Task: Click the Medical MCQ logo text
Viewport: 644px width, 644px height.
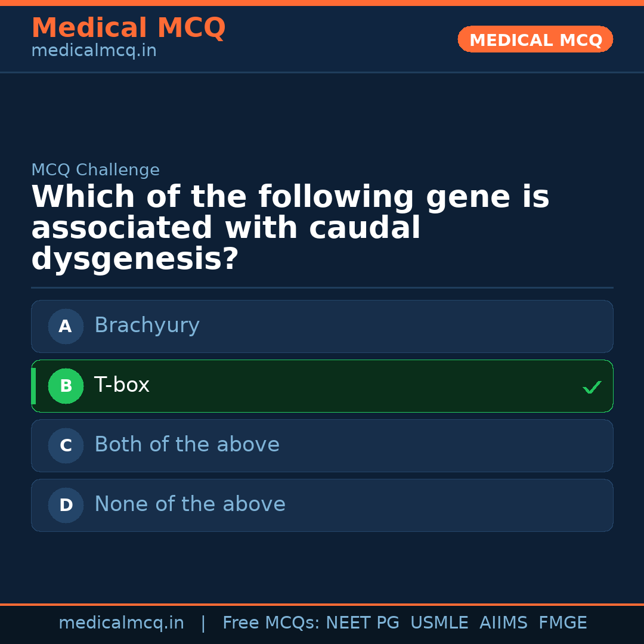Action: point(128,27)
